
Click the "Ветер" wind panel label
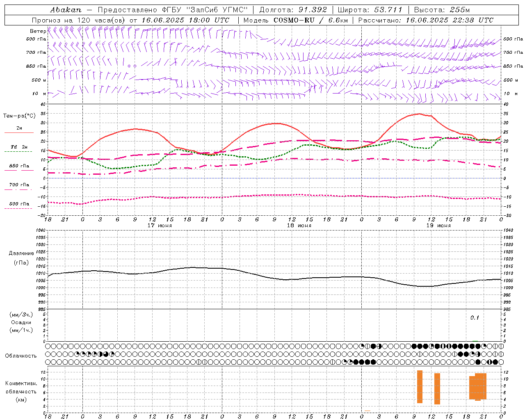38,31
